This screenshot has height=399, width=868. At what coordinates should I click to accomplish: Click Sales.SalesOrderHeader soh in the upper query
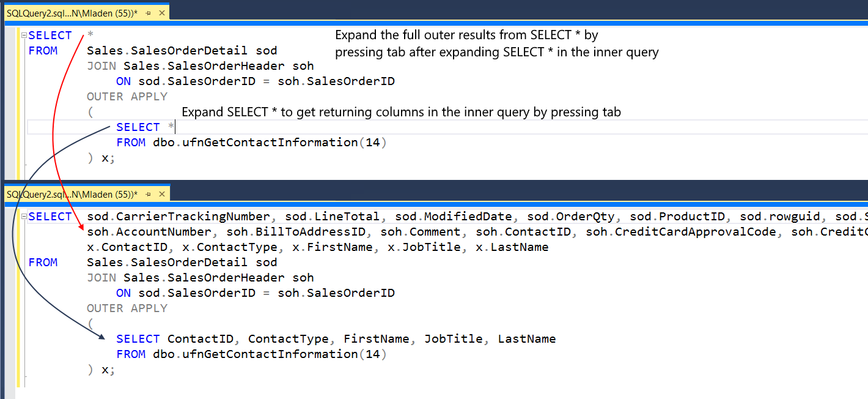click(219, 66)
